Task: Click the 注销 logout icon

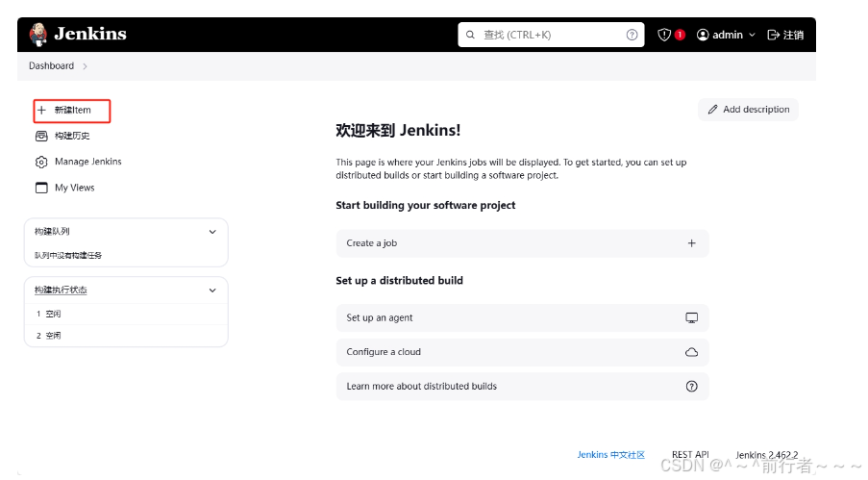Action: [x=774, y=35]
